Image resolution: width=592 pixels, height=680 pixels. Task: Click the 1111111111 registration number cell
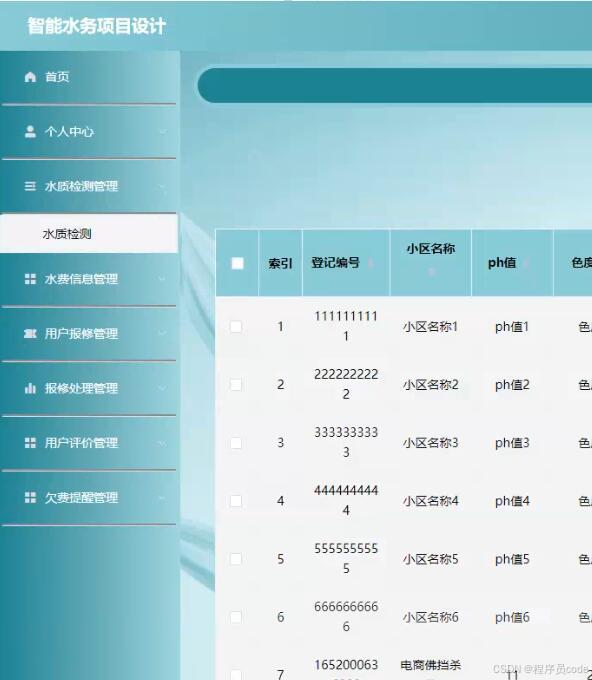[346, 326]
